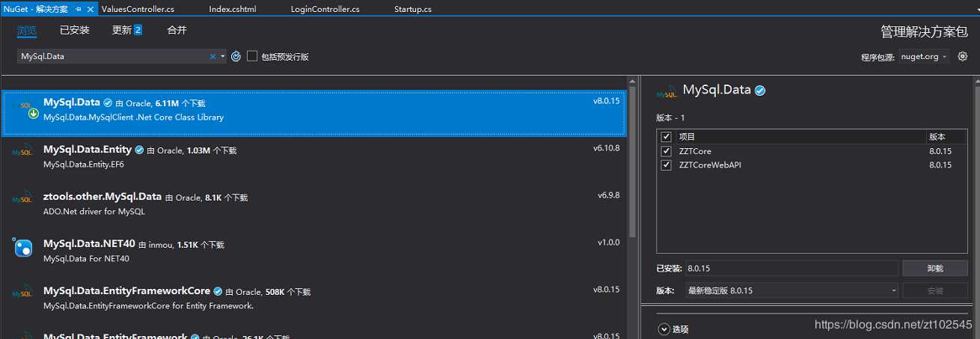Viewport: 980px width, 339px height.
Task: Toggle the select-all projects checkbox
Action: point(666,137)
